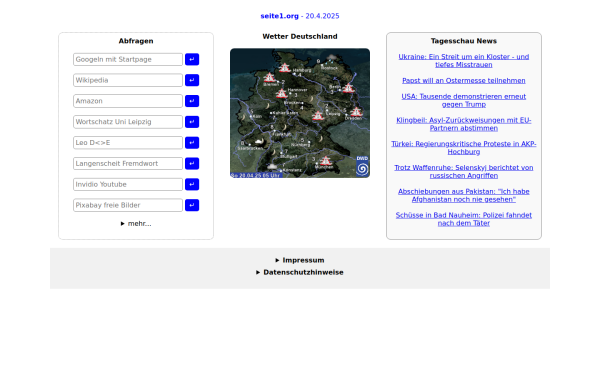Click the Abfragen heading
Image resolution: width=600 pixels, height=375 pixels.
[x=136, y=41]
